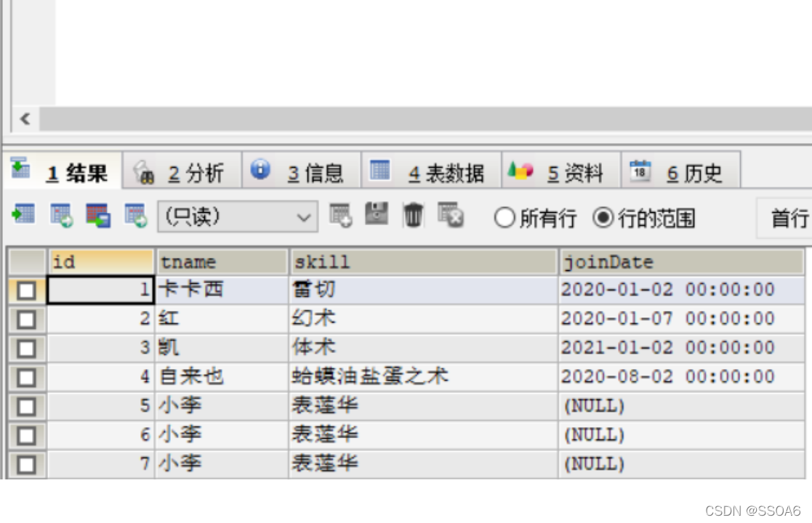812x523 pixels.
Task: Click the horizontal scrollbar left arrow
Action: pos(25,119)
